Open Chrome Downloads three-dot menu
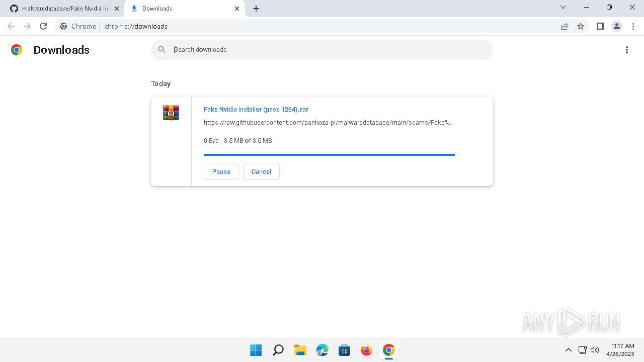The image size is (644, 362). [627, 50]
